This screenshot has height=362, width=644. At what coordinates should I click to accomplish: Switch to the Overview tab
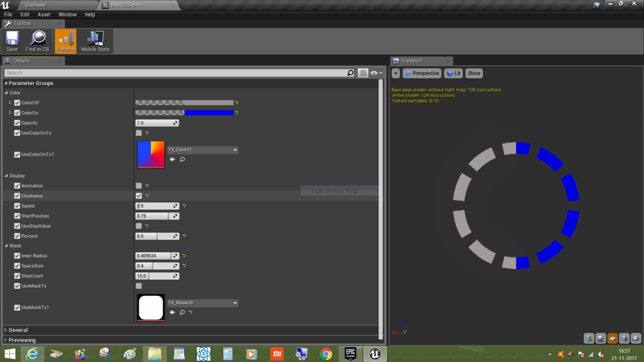pos(35,5)
